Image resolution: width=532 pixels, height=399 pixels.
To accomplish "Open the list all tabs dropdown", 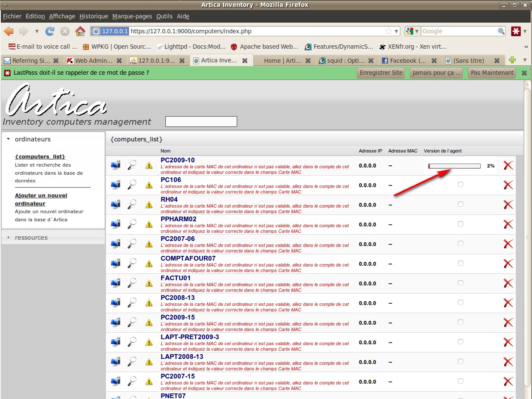I will [525, 60].
